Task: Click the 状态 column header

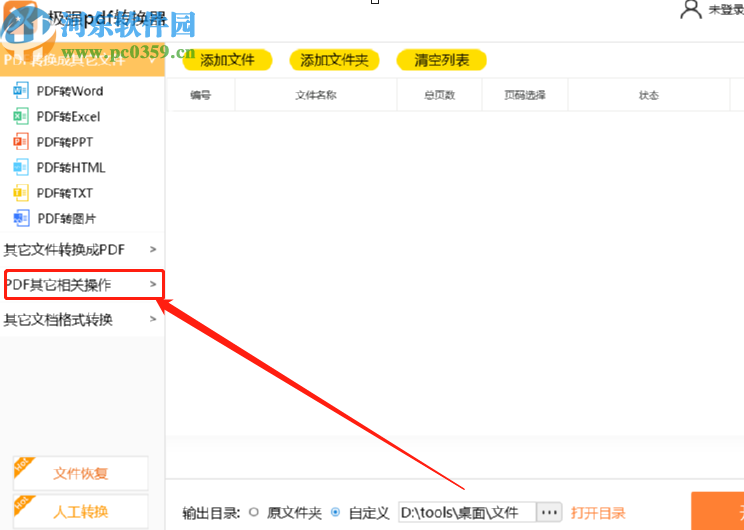Action: coord(649,95)
